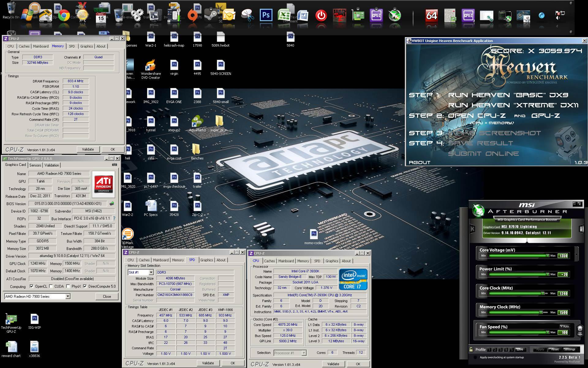Open the Processor #1 selection dropdown
588x368 pixels.
click(303, 353)
